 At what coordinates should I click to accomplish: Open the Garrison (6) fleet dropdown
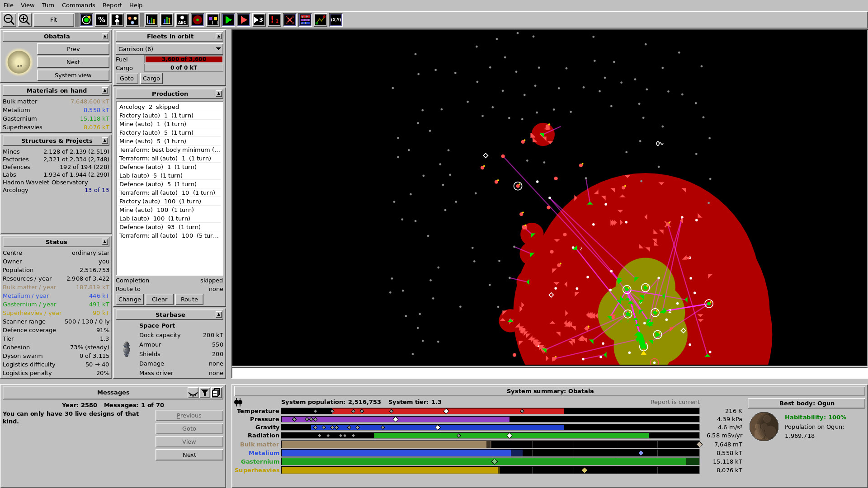pyautogui.click(x=170, y=49)
